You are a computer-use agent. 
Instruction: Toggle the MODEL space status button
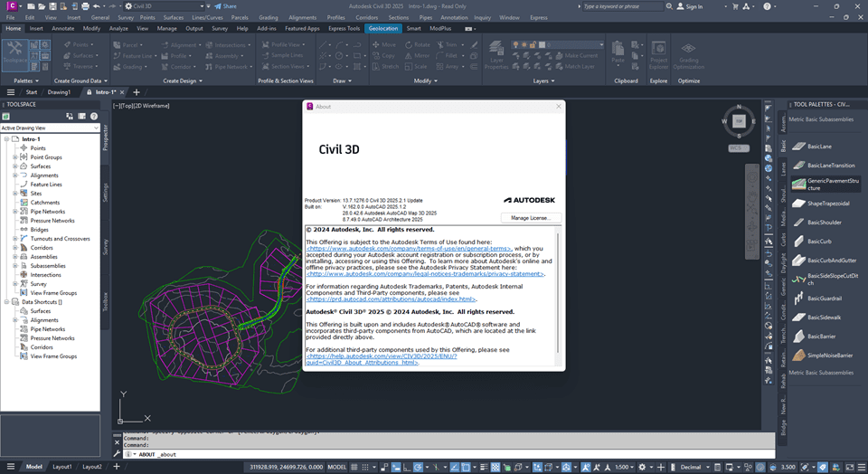tap(336, 467)
